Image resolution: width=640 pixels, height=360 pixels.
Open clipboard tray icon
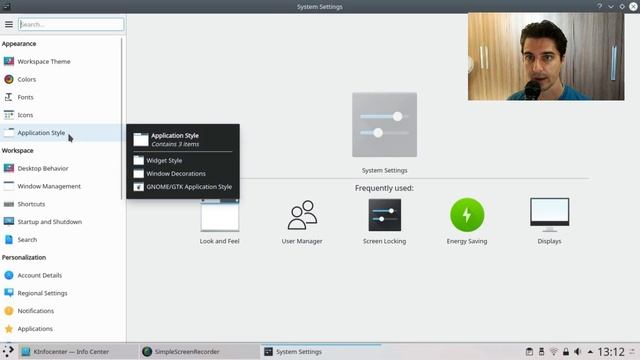tap(529, 351)
